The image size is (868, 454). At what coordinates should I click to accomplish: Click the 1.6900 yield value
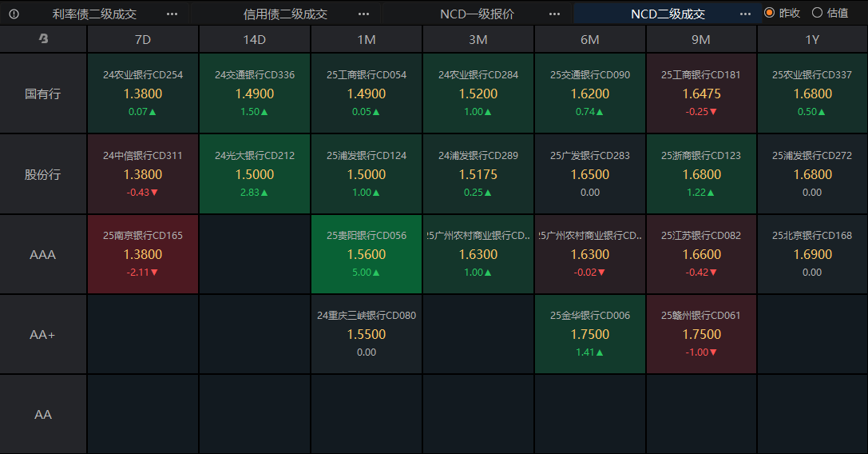[x=812, y=254]
